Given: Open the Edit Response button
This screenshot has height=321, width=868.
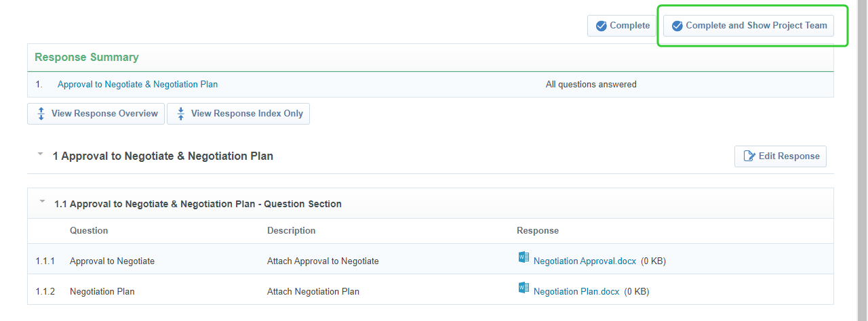Looking at the screenshot, I should pos(781,156).
